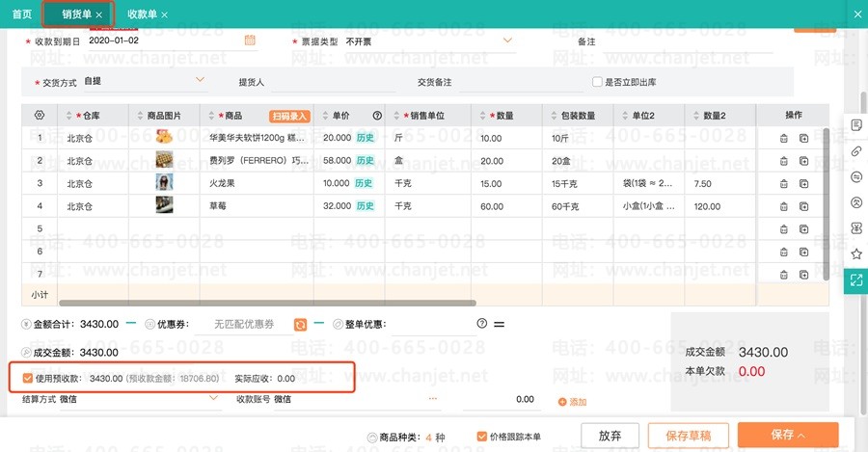Viewport: 868px width, 452px height.
Task: Open table column settings gear icon
Action: pyautogui.click(x=40, y=116)
